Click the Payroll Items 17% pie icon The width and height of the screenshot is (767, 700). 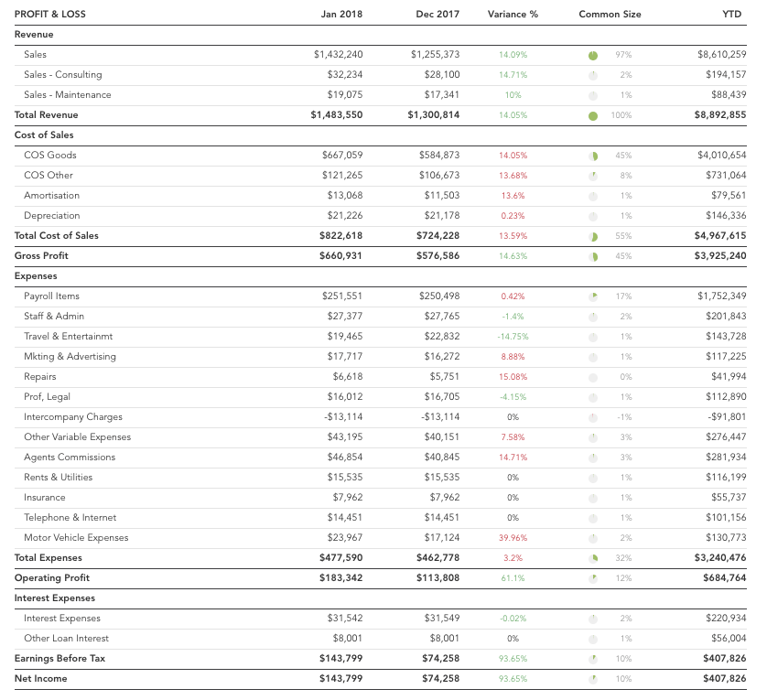593,296
